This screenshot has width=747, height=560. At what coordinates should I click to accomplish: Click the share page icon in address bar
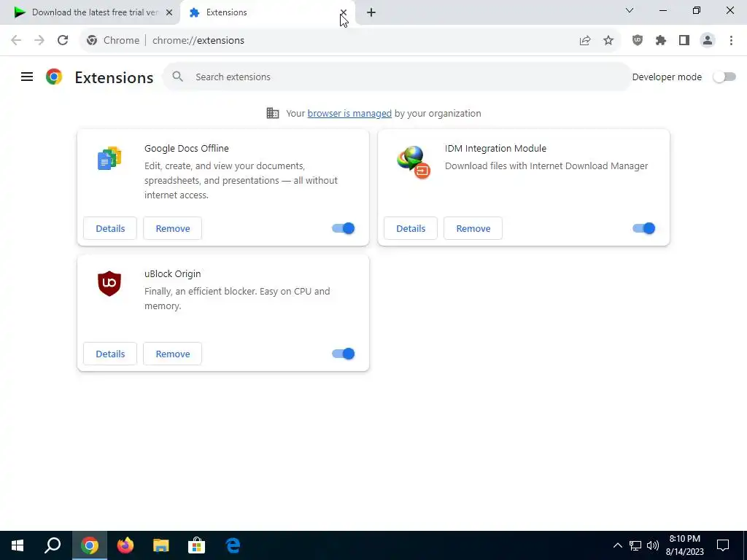[x=585, y=41]
